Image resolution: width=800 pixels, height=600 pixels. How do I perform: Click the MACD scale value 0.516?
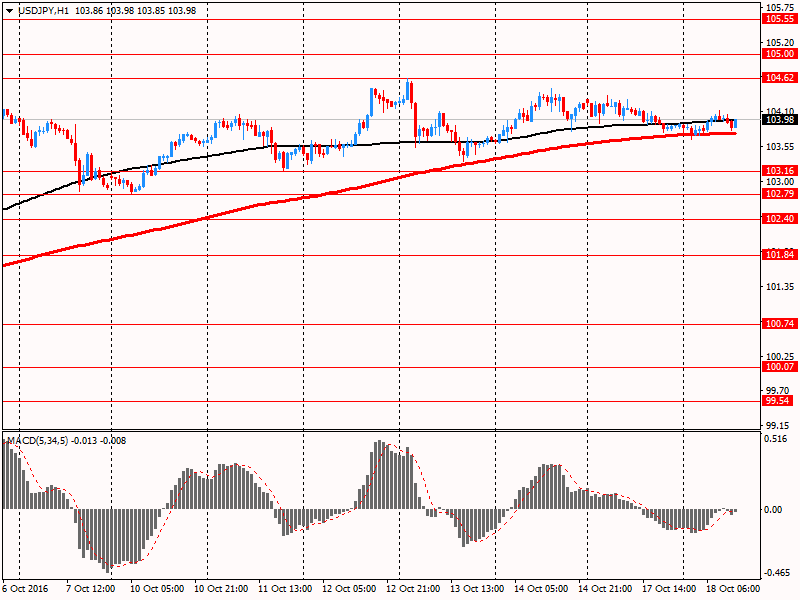776,439
